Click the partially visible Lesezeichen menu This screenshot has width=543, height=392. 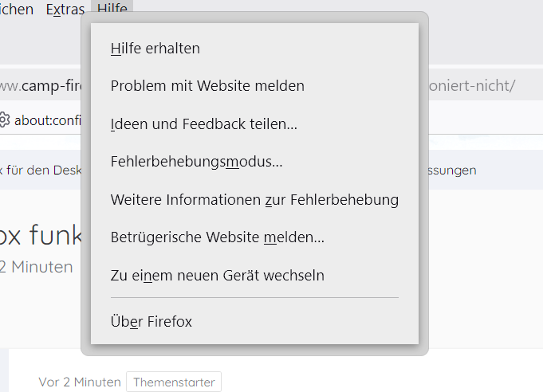17,10
